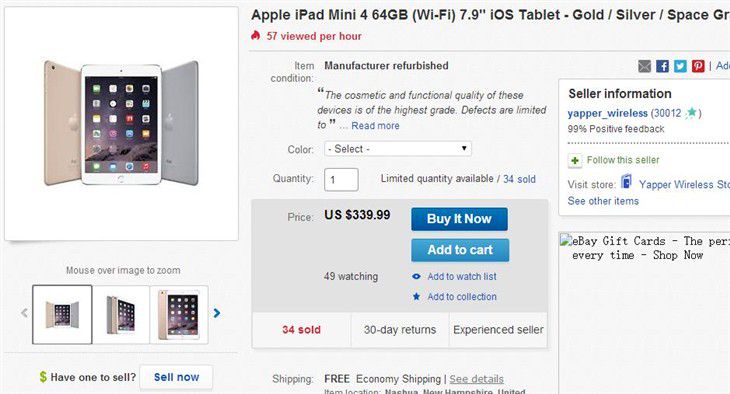Open the Color select dropdown

pos(398,149)
